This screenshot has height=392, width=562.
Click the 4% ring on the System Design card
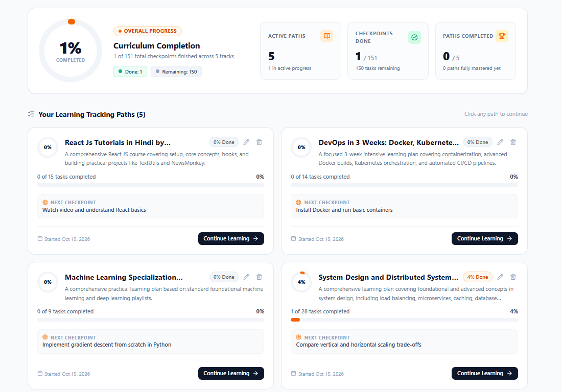(x=301, y=282)
